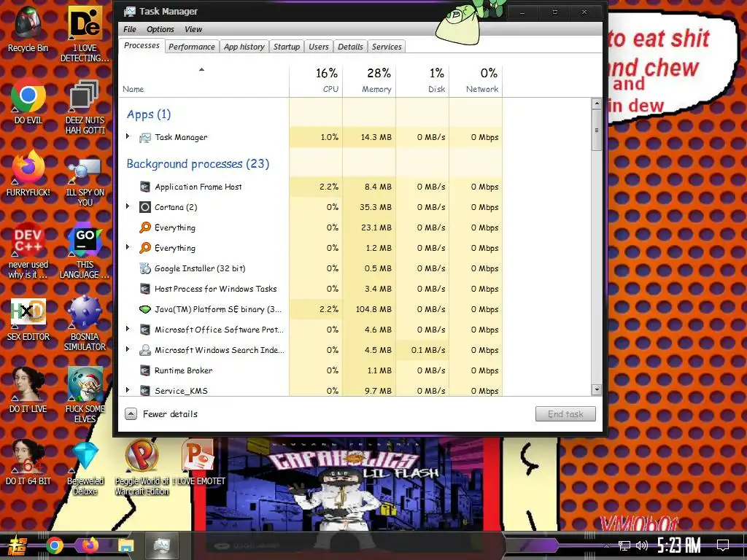The width and height of the screenshot is (747, 560).
Task: Click the scrollbar up arrow
Action: (x=597, y=104)
